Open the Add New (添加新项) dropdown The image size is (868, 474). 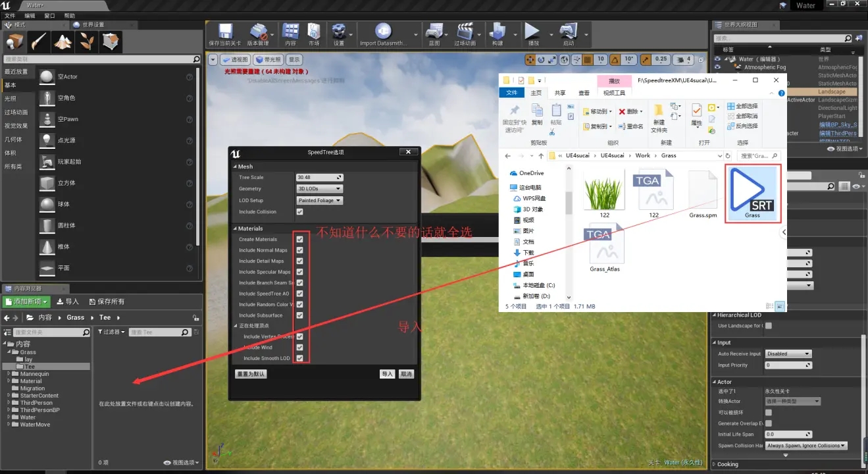pos(26,302)
